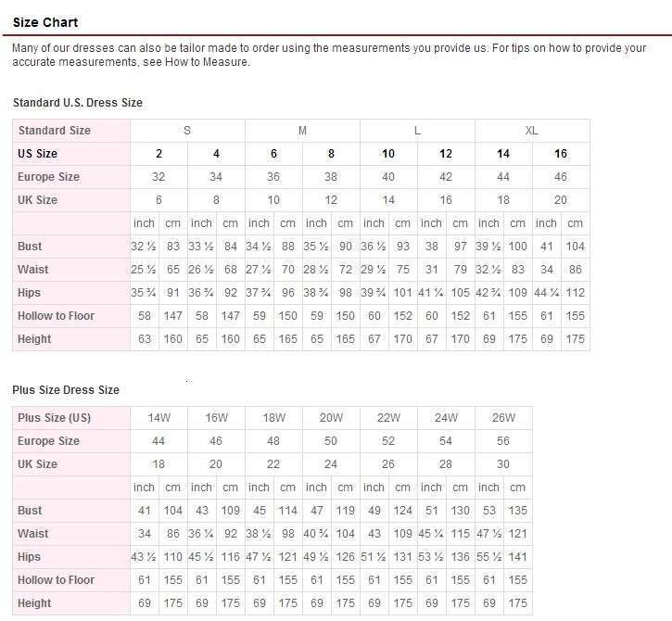Click the XL standard size column header
This screenshot has width=672, height=621.
(531, 131)
